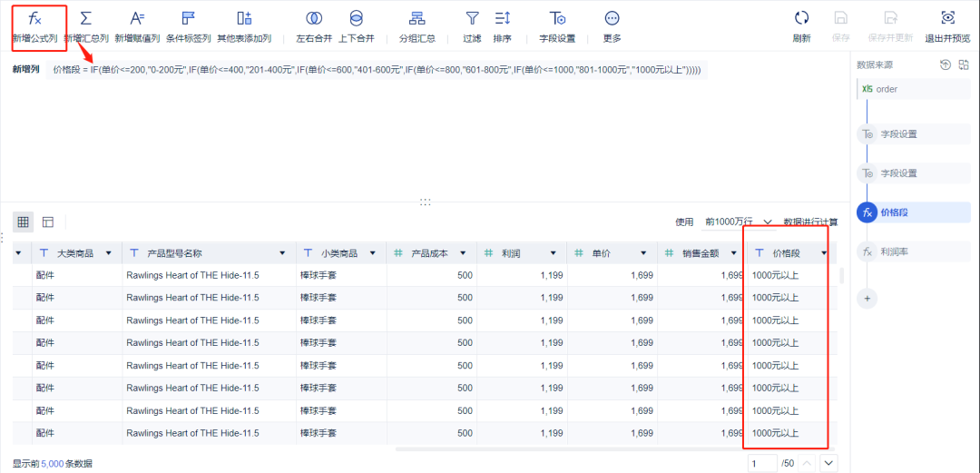Click first row 1,199 profit cell
The height and width of the screenshot is (473, 980).
pyautogui.click(x=522, y=275)
